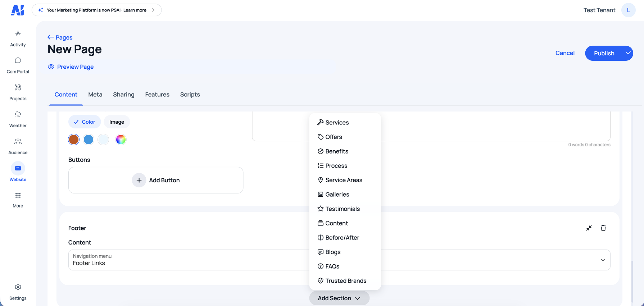The image size is (644, 306).
Task: Click the image icon next to Galleries
Action: pyautogui.click(x=321, y=195)
